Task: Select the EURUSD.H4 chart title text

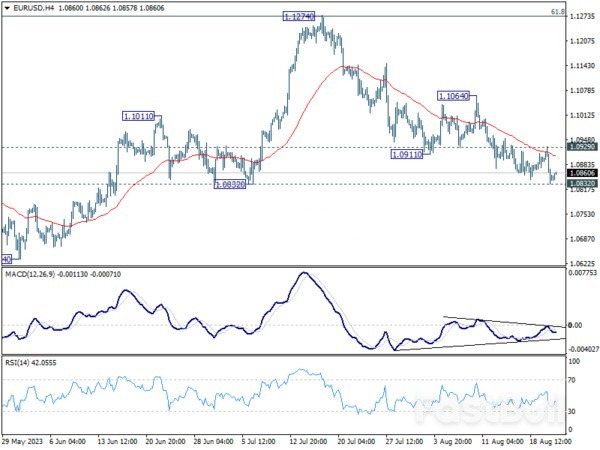Action: (33, 8)
